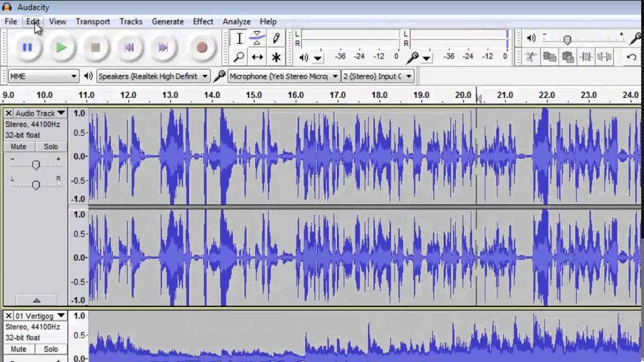Click the Skip to End button
The image size is (644, 362).
163,47
